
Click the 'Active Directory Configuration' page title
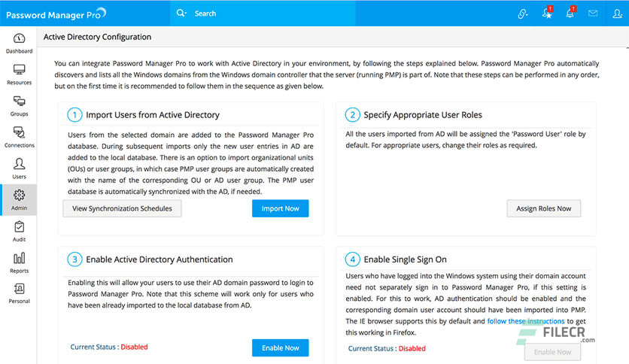98,37
